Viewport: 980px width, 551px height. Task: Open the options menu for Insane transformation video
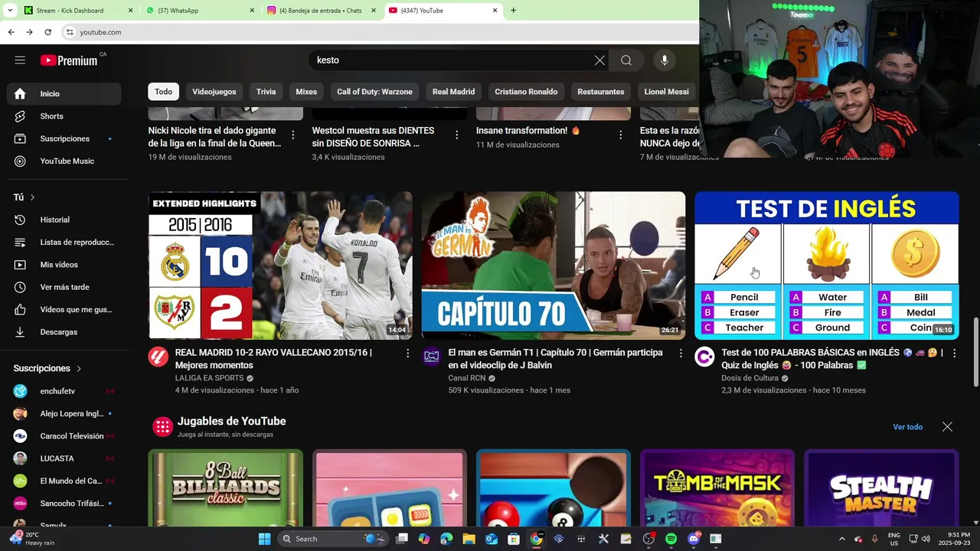point(620,135)
